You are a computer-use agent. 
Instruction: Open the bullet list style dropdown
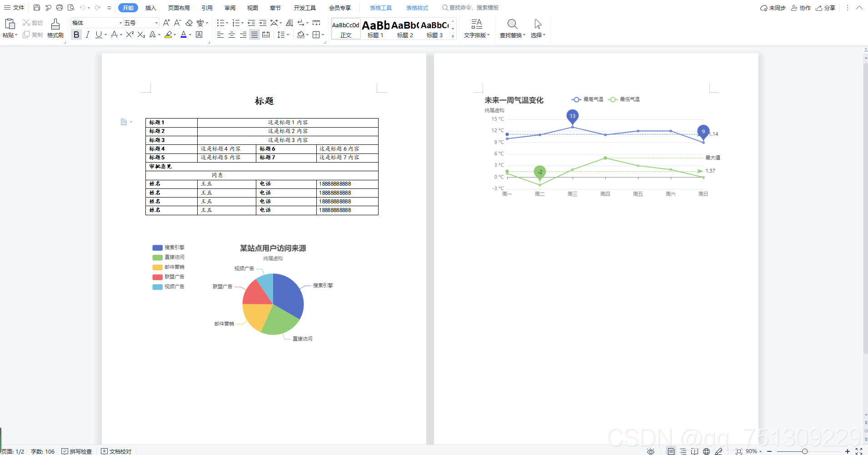point(227,23)
